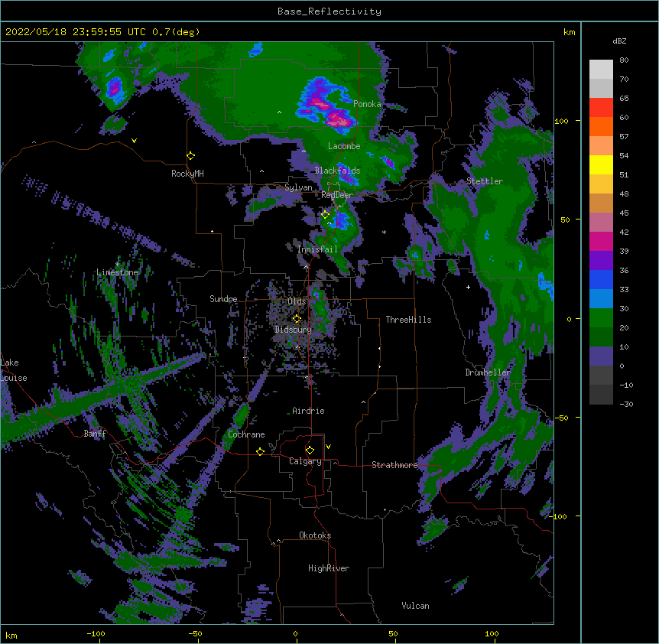Click the royal blue 33-36 dBZ swatch

pyautogui.click(x=601, y=280)
